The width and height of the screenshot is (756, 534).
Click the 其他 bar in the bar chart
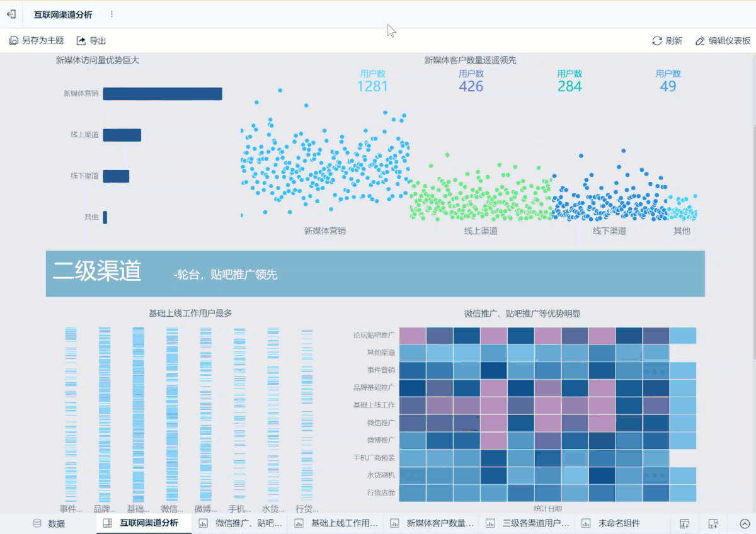point(105,217)
